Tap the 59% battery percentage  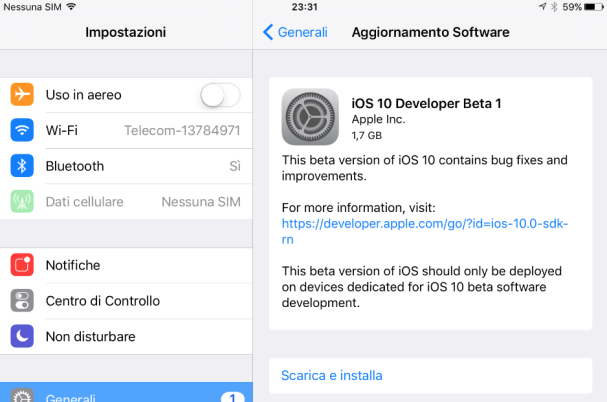tap(572, 7)
